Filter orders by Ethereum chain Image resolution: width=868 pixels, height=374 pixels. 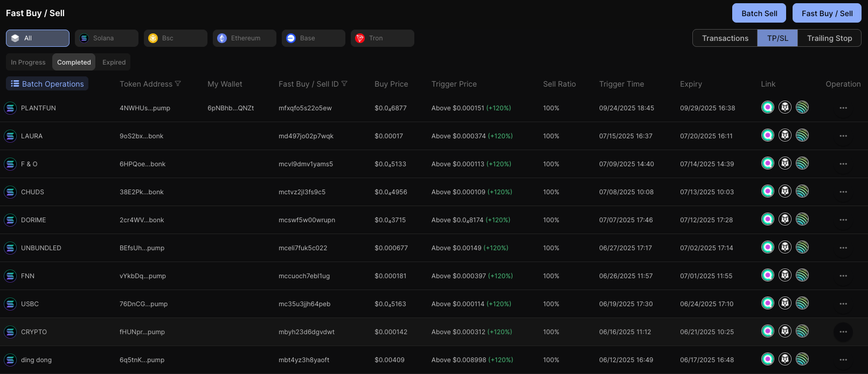click(x=245, y=38)
